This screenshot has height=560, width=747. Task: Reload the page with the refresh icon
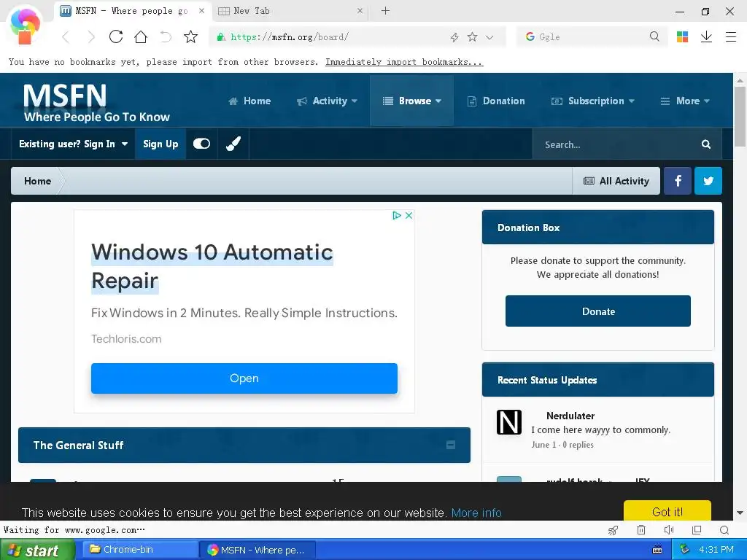[x=116, y=36]
